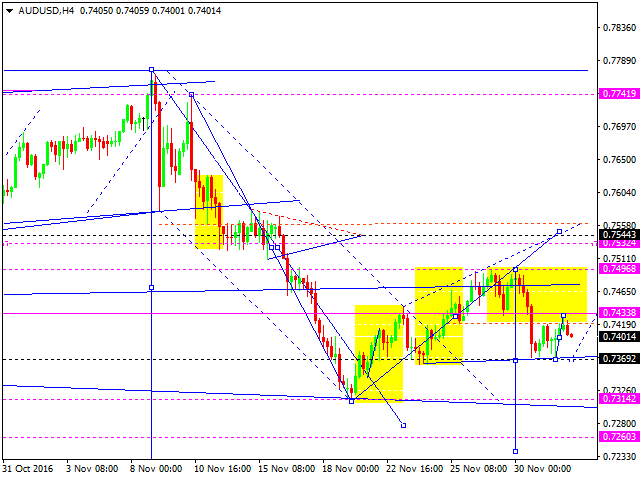Click the 15 Nov 08:00 time label
Viewport: 640px width, 480px height.
coord(287,469)
